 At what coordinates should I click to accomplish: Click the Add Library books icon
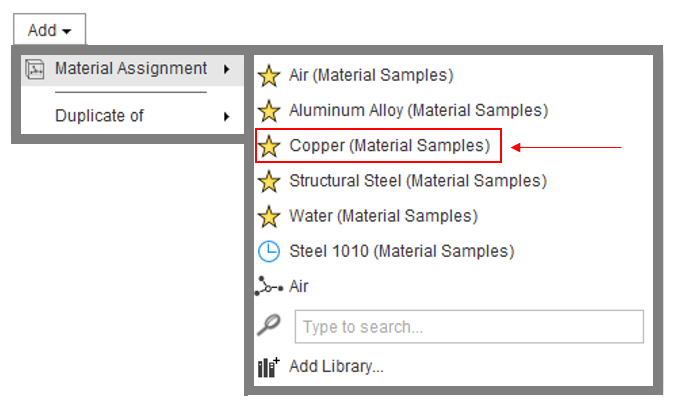coord(269,367)
